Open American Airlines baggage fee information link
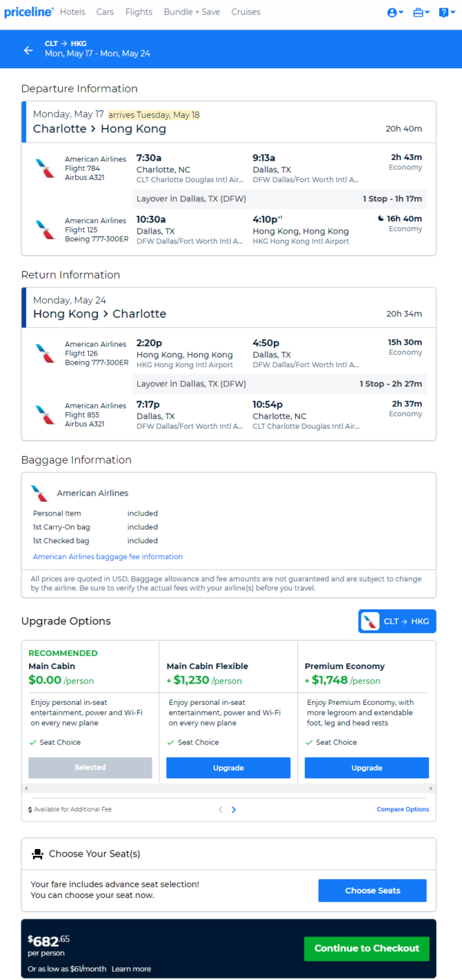The width and height of the screenshot is (462, 980). pos(108,557)
